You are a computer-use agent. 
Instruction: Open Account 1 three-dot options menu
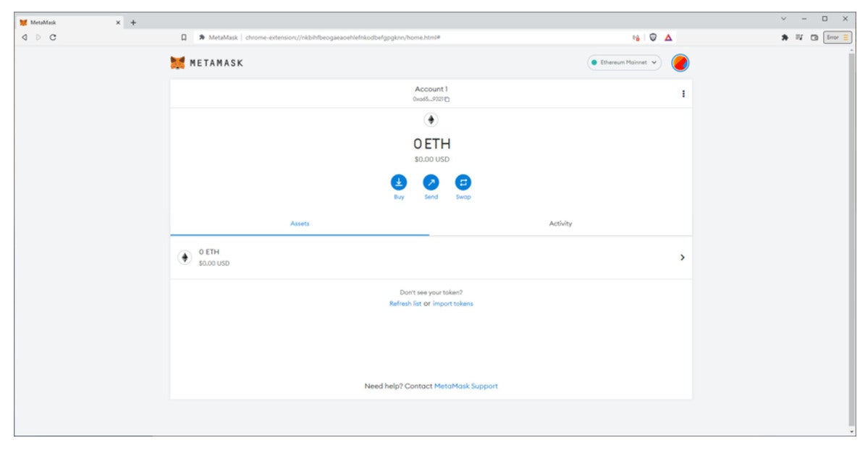683,93
